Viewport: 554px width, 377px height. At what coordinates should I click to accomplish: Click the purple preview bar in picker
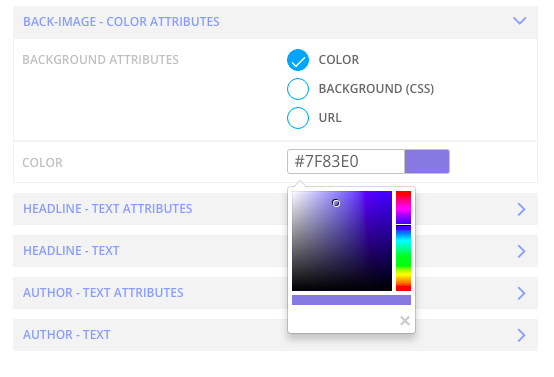coord(352,300)
